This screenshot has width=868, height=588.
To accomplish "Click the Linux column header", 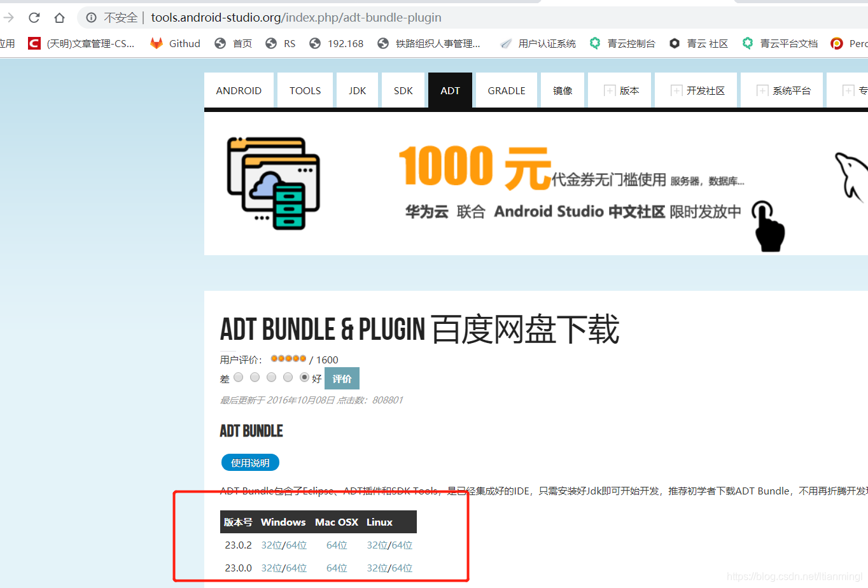I will point(379,522).
